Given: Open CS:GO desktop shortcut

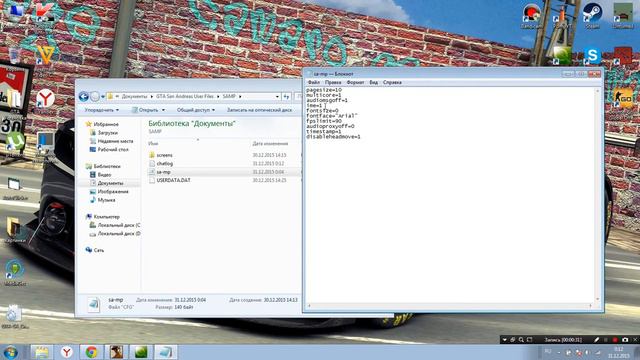Looking at the screenshot, I should [623, 99].
